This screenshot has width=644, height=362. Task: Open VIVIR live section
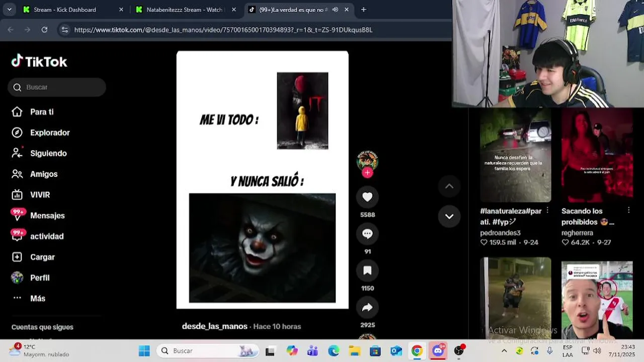point(40,195)
